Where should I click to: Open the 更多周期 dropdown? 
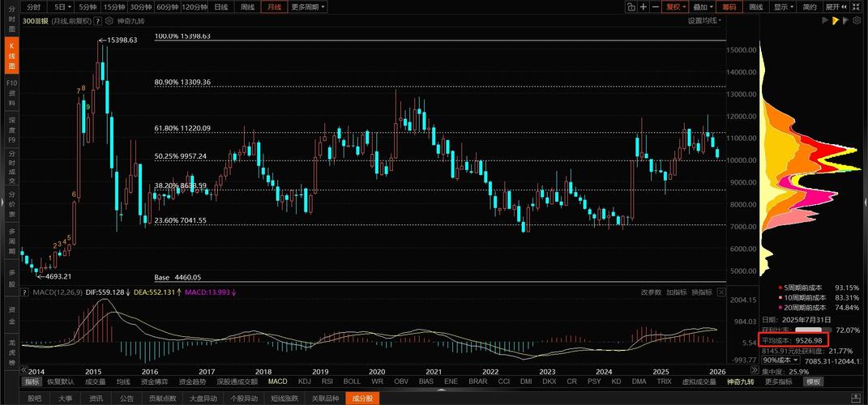[308, 7]
